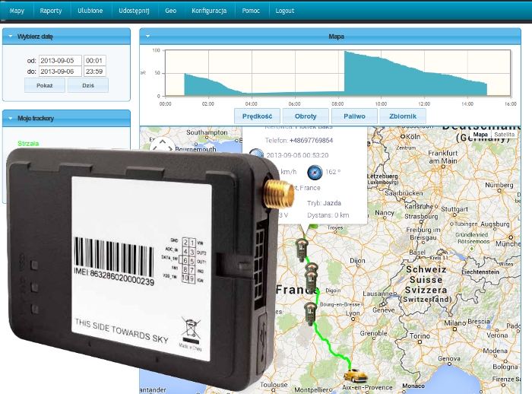
Task: Open the Udostępnij menu
Action: 134,11
